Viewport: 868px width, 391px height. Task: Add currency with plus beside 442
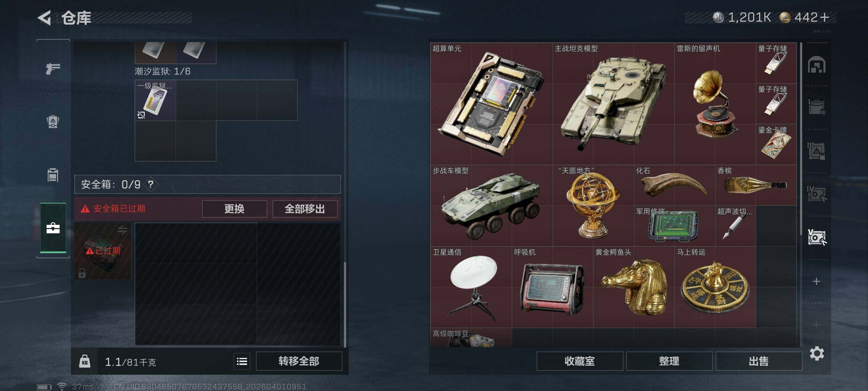click(825, 17)
